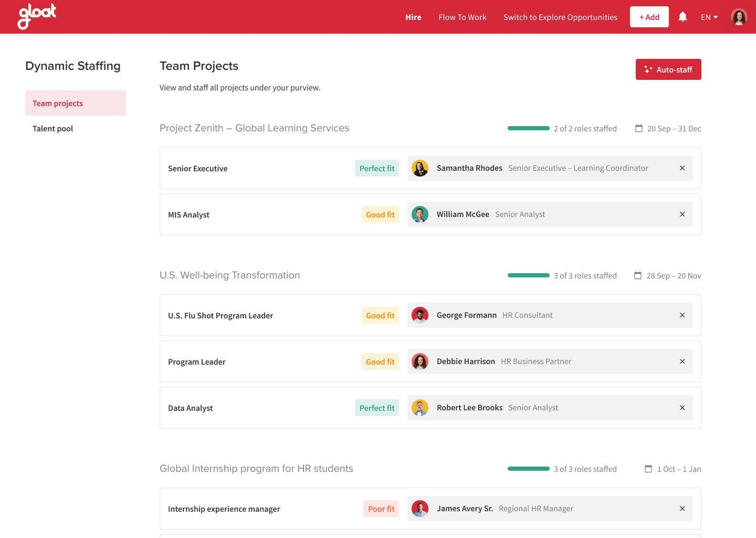The image size is (756, 538).
Task: Click James Avery Sr.'s profile photo
Action: [x=420, y=509]
